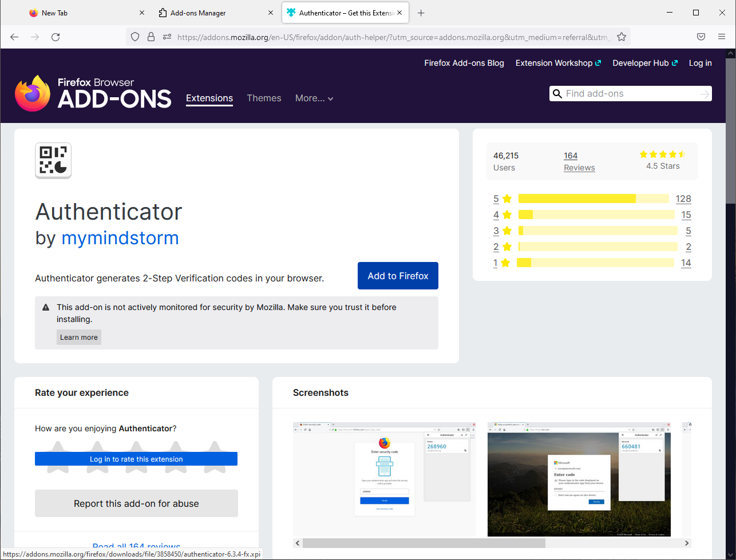
Task: Bookmark this page with the star icon
Action: tap(622, 37)
